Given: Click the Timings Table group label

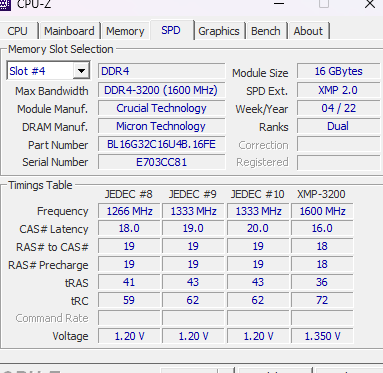Looking at the screenshot, I should [40, 185].
